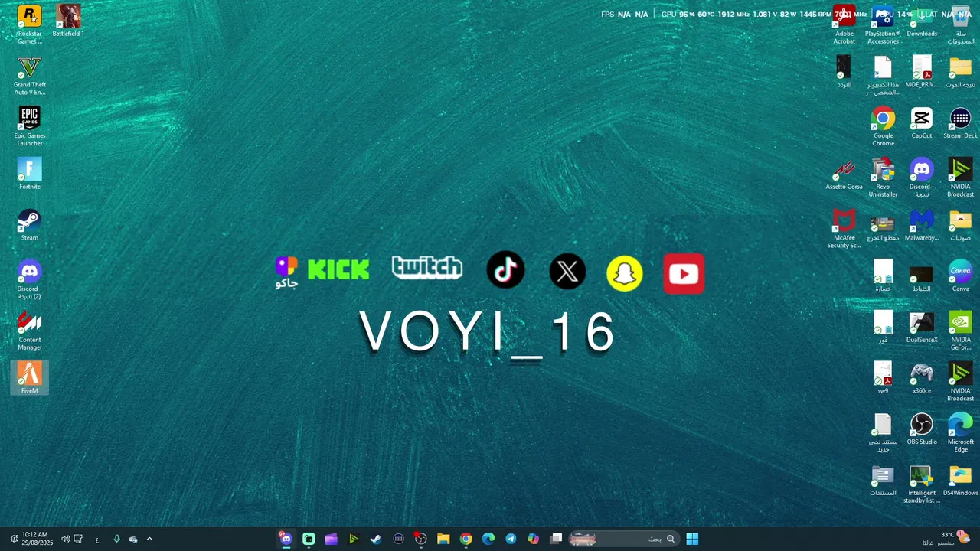Open NVIDIA Broadcast from the taskbar

[x=353, y=539]
